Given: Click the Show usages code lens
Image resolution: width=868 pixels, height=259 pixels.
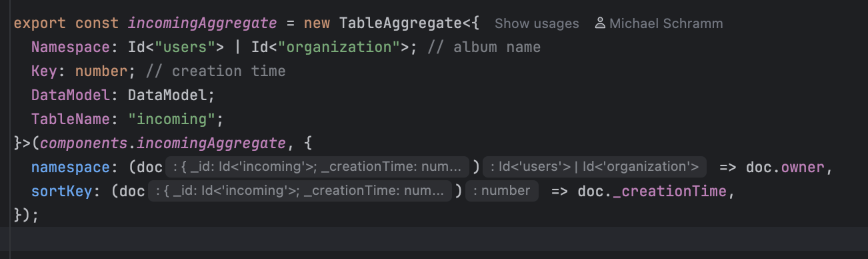Looking at the screenshot, I should [x=537, y=23].
